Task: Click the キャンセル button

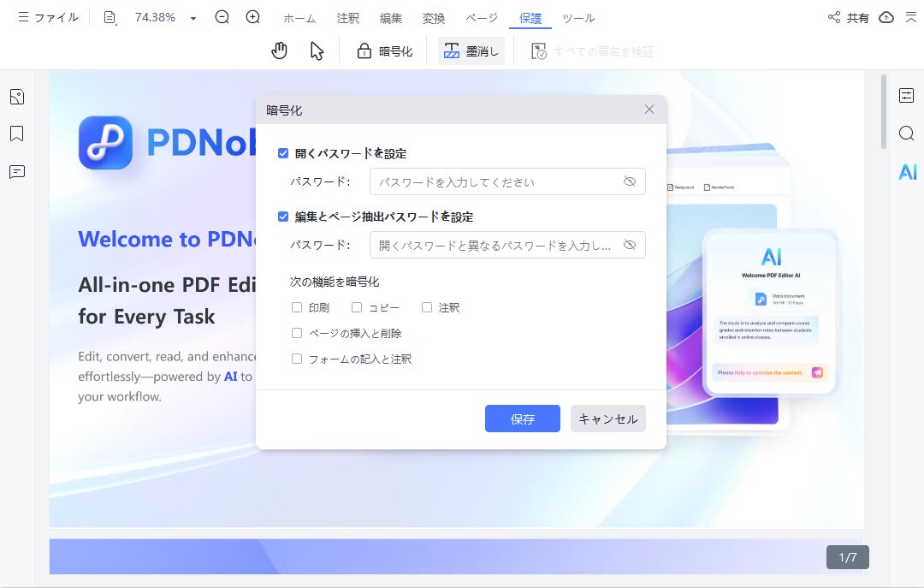Action: click(x=608, y=419)
